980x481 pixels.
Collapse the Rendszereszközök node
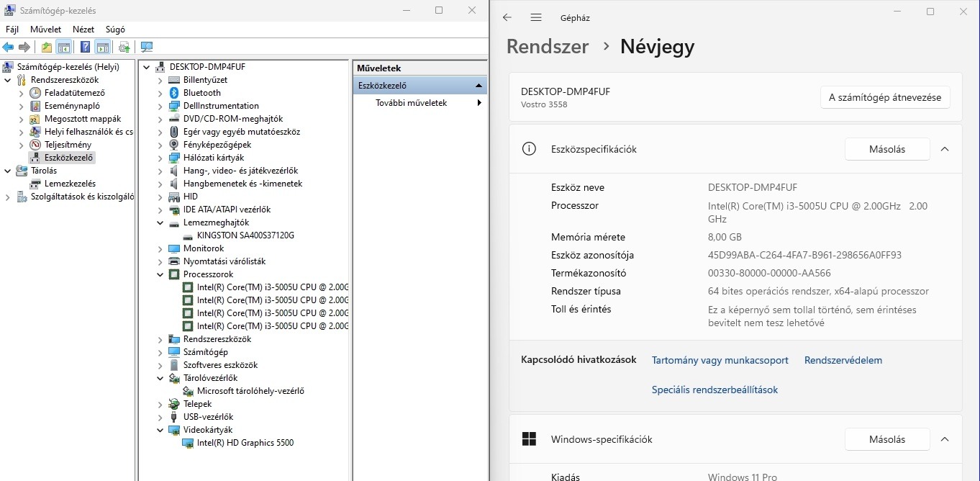[x=7, y=80]
